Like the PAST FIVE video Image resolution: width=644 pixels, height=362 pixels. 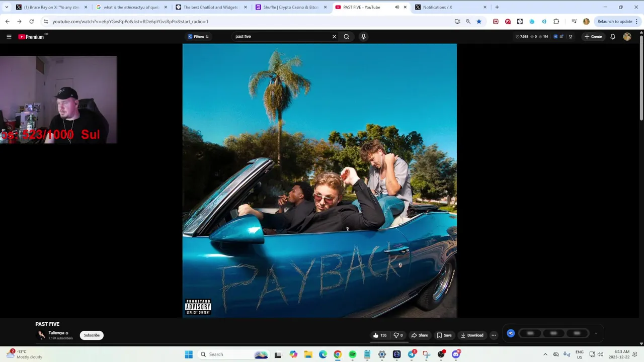(380, 335)
